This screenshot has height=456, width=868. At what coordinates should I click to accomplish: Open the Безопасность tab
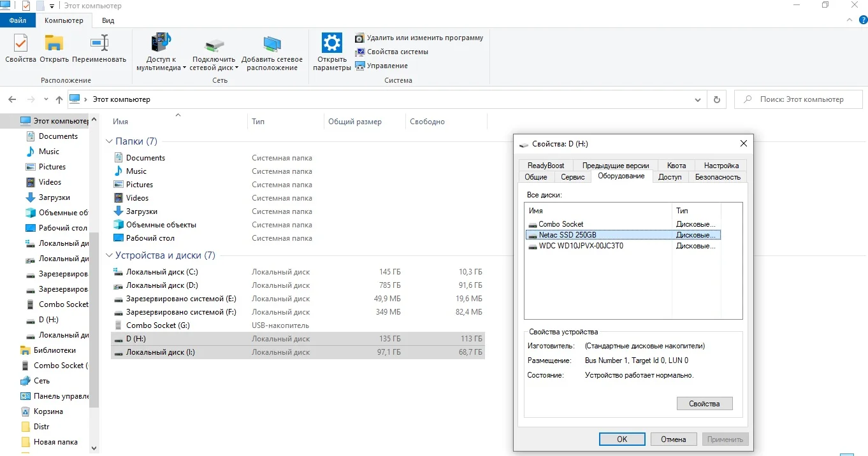718,177
